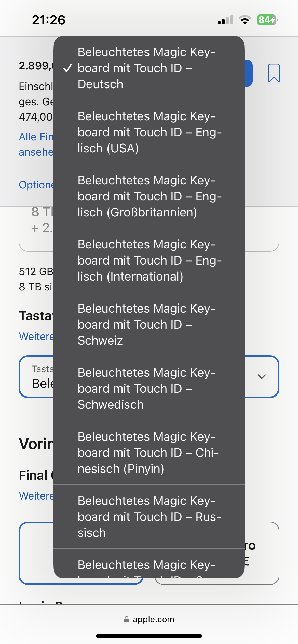Tap the Wi-Fi status icon

tap(245, 20)
